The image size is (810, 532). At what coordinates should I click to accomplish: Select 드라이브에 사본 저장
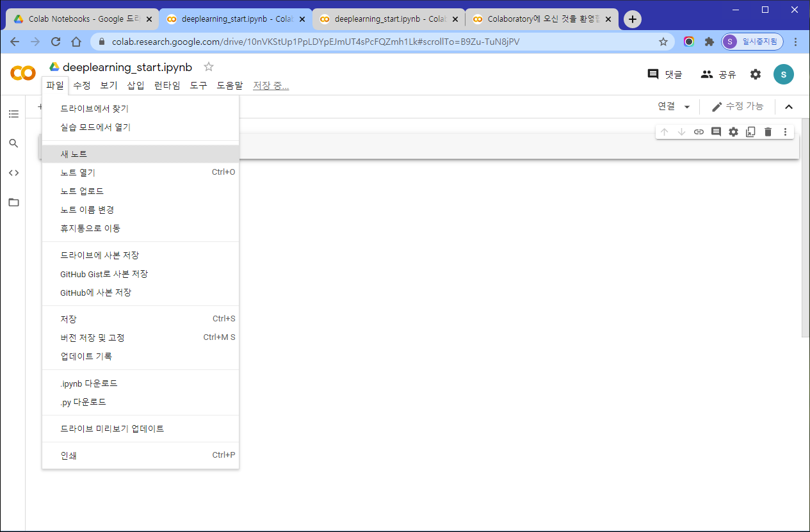click(x=140, y=255)
